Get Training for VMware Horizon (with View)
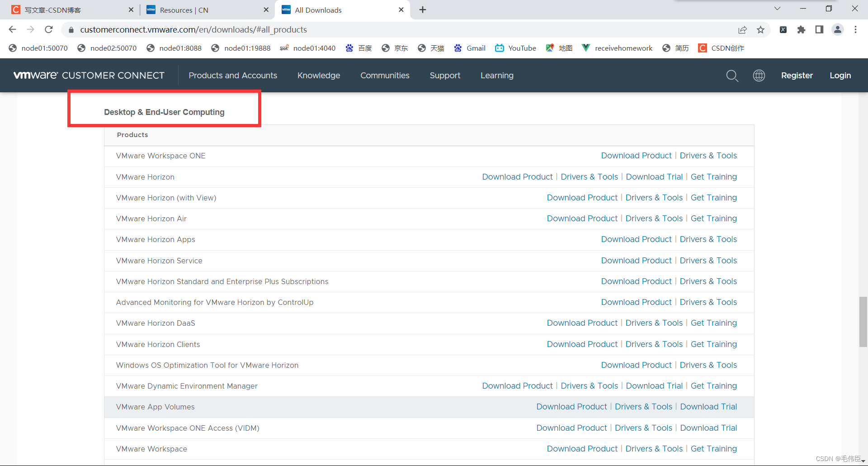Image resolution: width=868 pixels, height=466 pixels. [713, 198]
